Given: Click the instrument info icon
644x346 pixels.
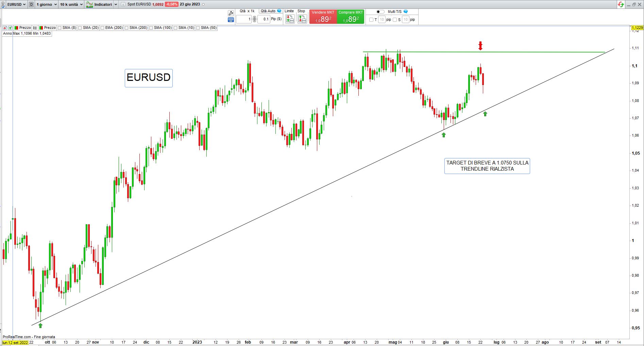Looking at the screenshot, I should (123, 4).
